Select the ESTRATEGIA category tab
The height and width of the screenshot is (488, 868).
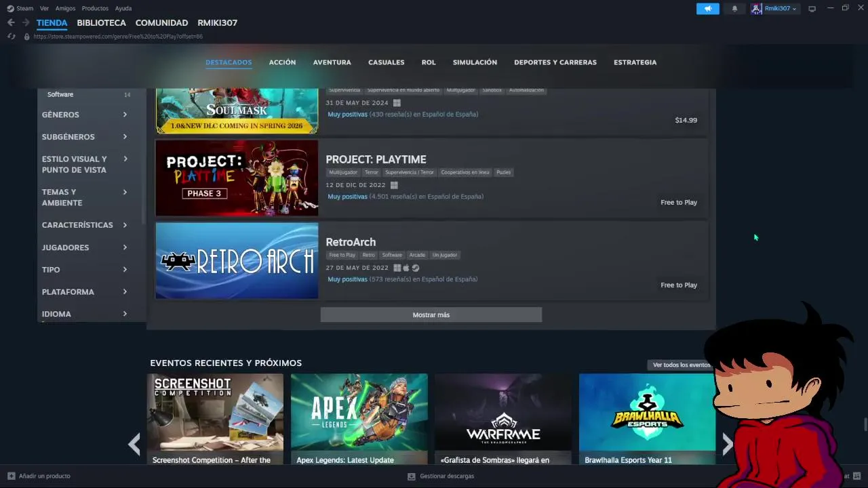click(635, 62)
